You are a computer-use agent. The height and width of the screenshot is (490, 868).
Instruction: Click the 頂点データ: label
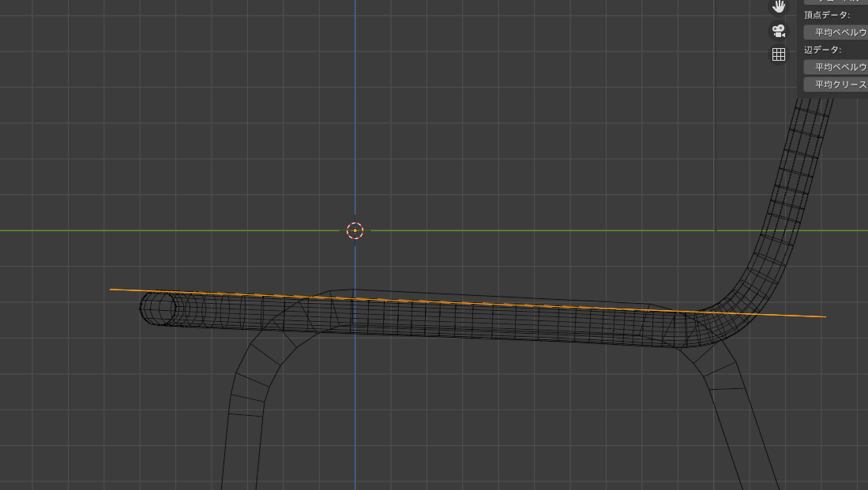coord(827,15)
